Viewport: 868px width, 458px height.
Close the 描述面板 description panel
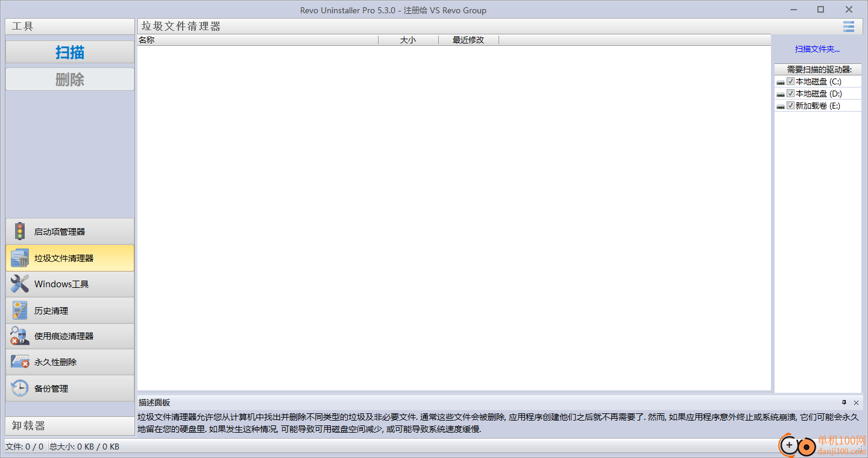click(x=856, y=402)
